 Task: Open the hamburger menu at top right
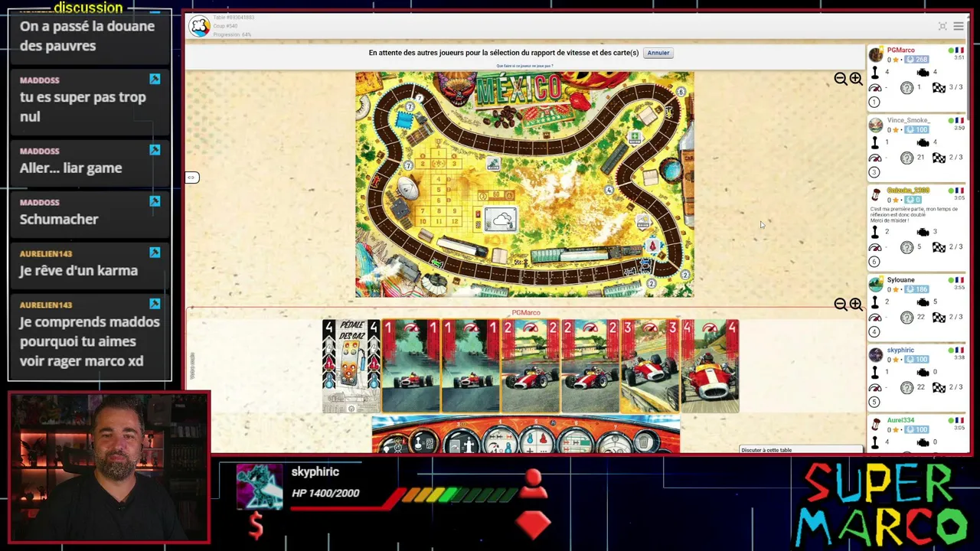pos(958,26)
